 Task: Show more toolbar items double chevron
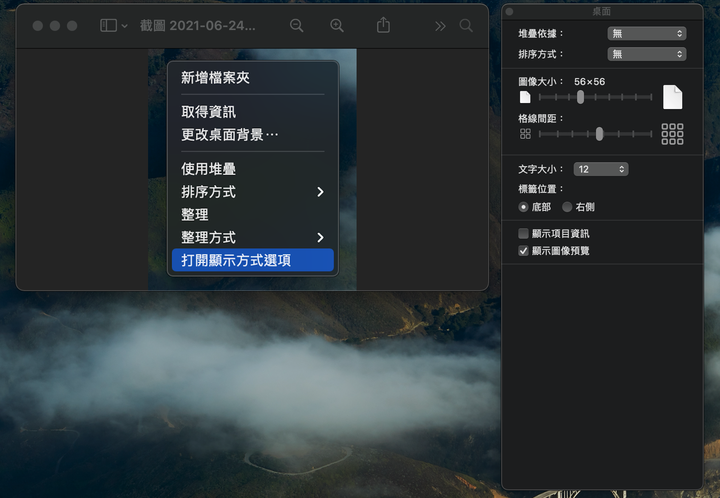coord(440,26)
